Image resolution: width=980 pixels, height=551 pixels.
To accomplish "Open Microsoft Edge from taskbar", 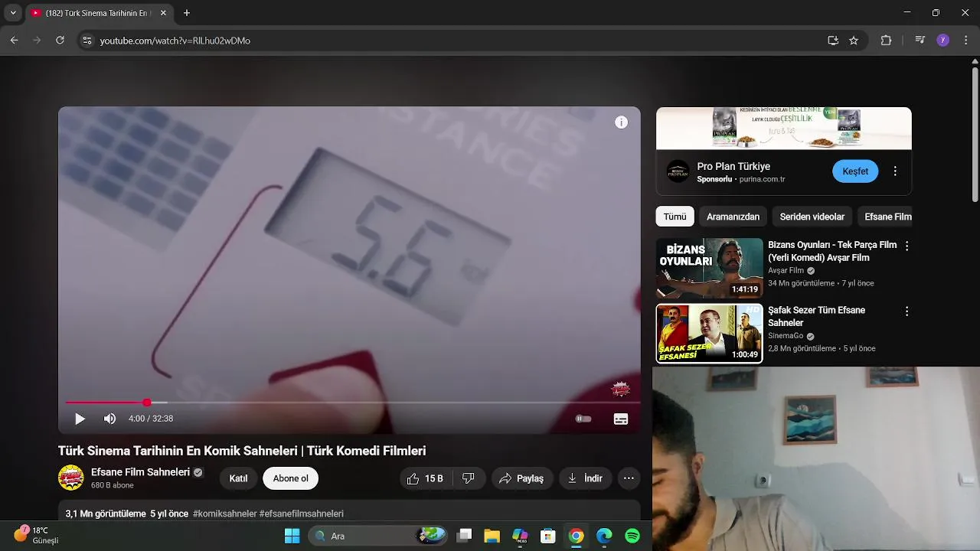I will pos(604,536).
